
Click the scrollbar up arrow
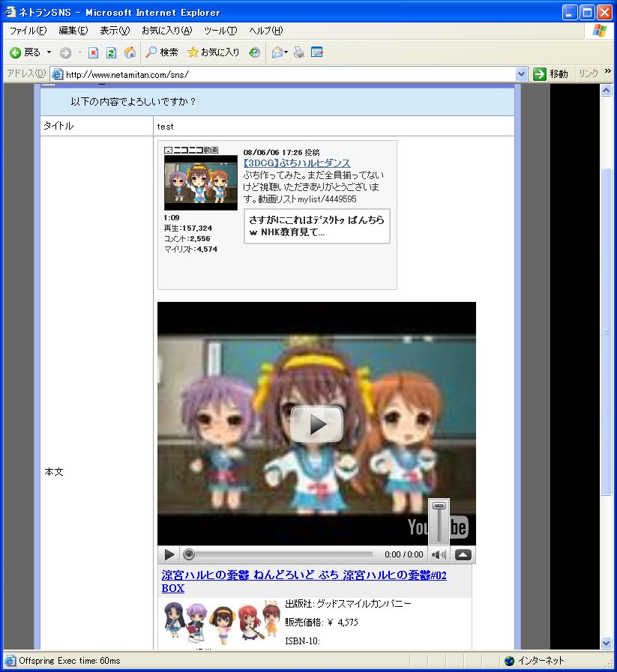click(606, 90)
